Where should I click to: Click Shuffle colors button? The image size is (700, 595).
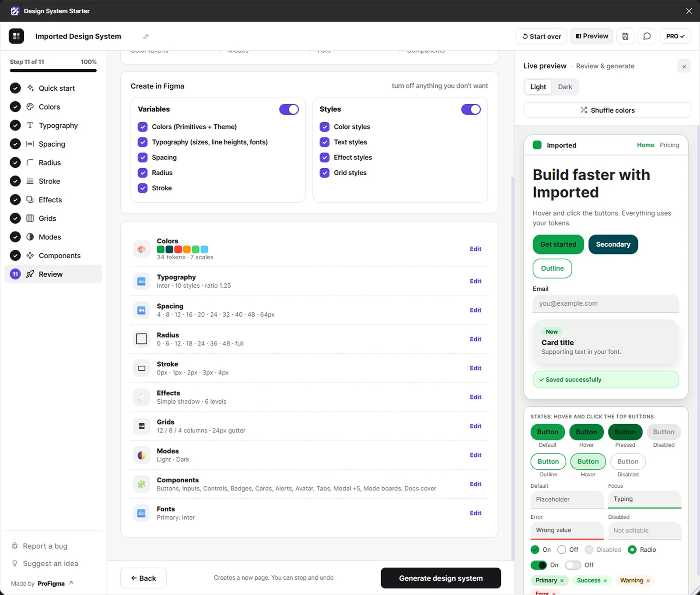point(607,110)
